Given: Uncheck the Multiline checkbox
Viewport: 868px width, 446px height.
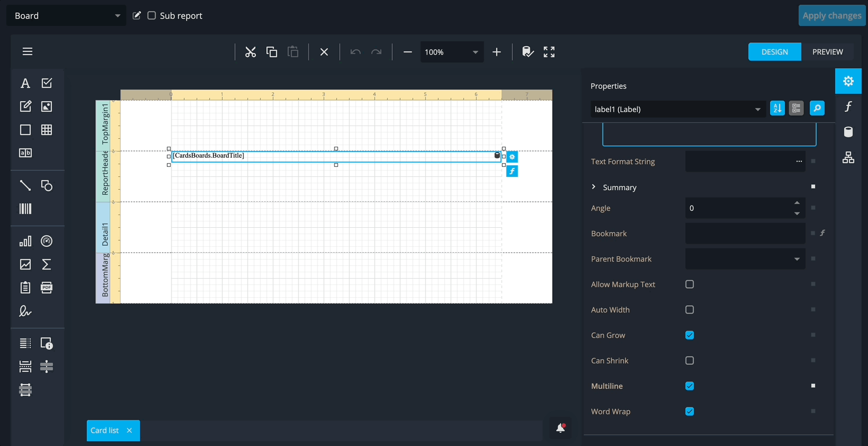Looking at the screenshot, I should click(x=690, y=386).
